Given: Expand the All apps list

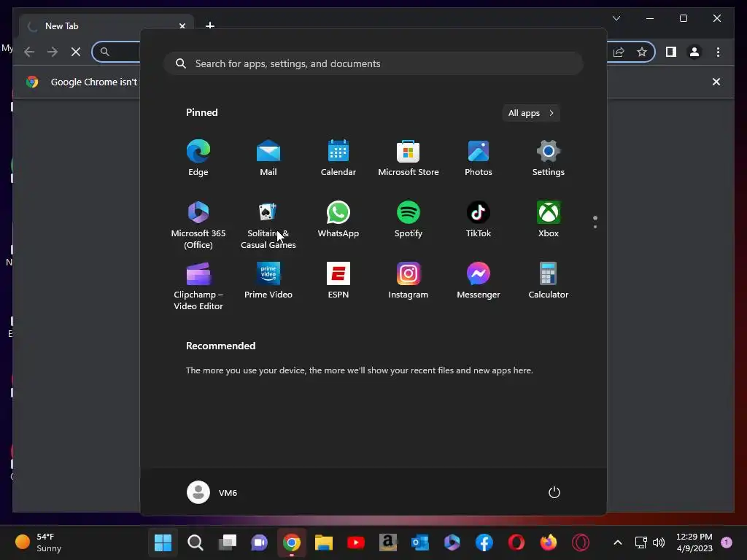Looking at the screenshot, I should click(x=531, y=113).
